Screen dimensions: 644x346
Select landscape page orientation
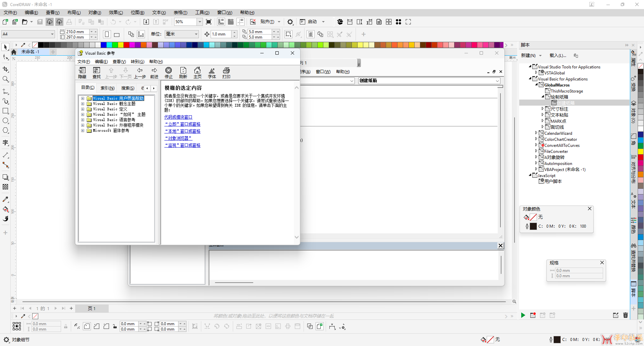click(117, 34)
